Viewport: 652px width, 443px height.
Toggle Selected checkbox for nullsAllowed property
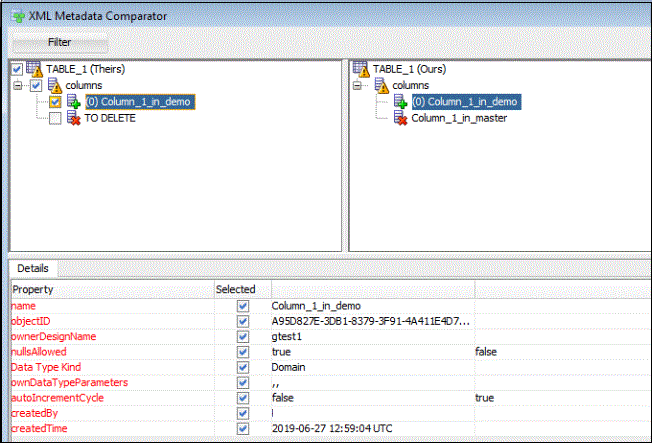click(243, 352)
